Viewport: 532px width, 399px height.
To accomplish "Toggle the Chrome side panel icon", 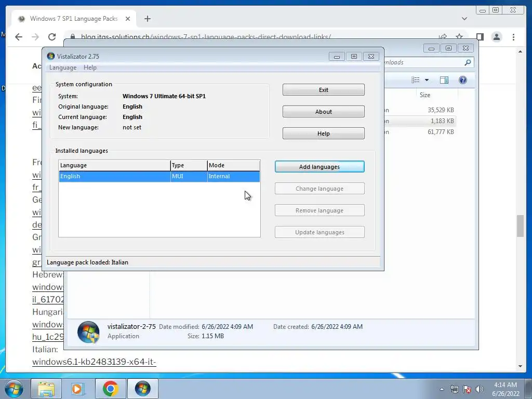I will 480,37.
